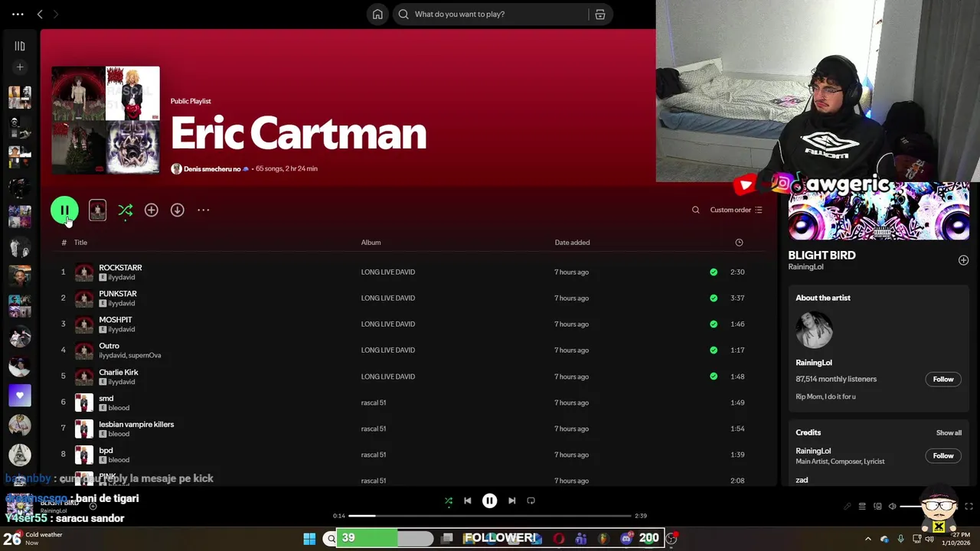Toggle saved checkmark for Charlie Kirk
The height and width of the screenshot is (551, 980).
714,377
